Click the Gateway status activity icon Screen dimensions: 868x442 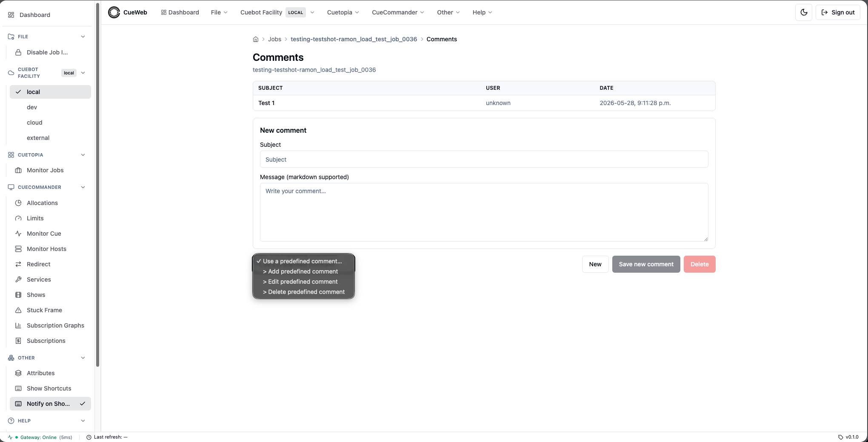click(x=10, y=437)
